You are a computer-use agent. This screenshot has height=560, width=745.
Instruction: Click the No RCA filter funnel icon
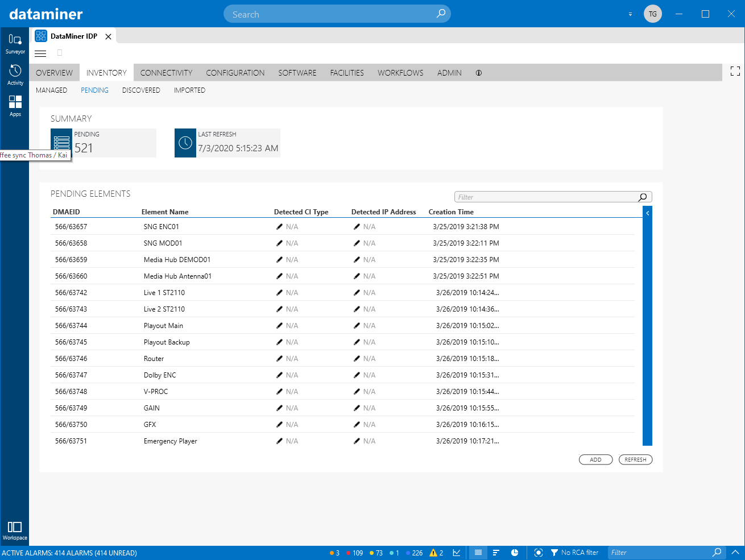[554, 553]
